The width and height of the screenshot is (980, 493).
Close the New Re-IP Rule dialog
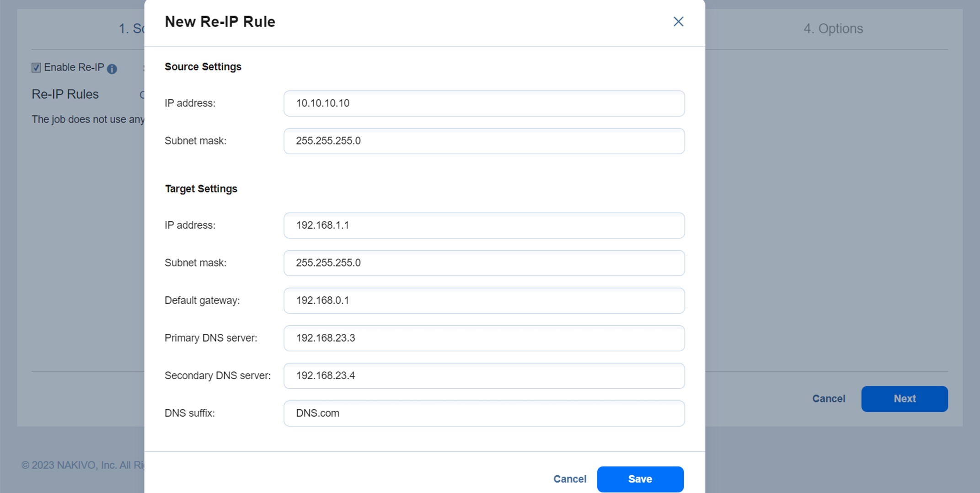pyautogui.click(x=678, y=21)
